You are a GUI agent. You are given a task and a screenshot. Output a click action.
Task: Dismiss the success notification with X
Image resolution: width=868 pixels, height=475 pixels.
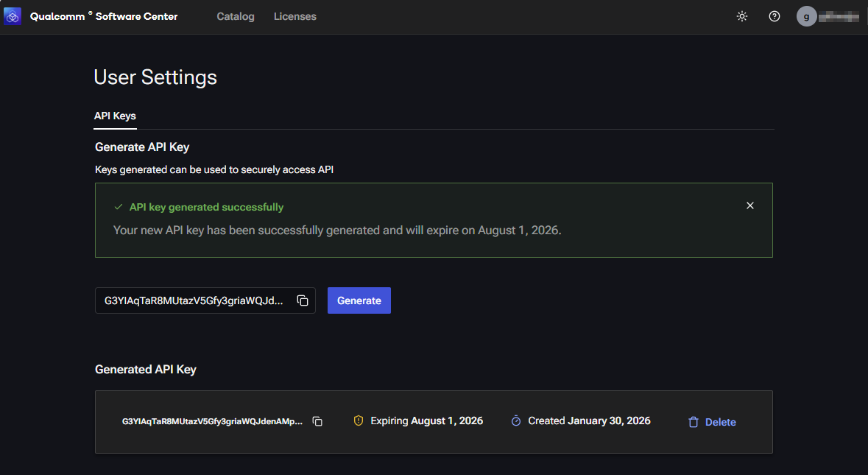(x=750, y=205)
